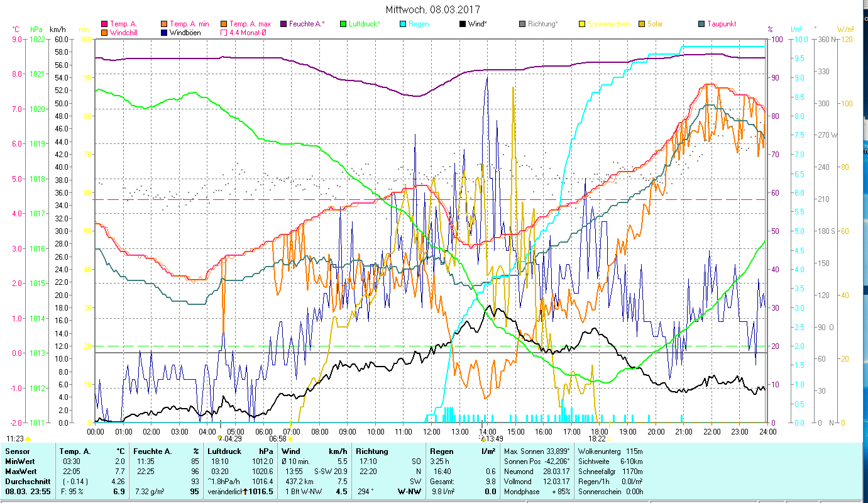Click the °C axis unit label

coord(16,30)
